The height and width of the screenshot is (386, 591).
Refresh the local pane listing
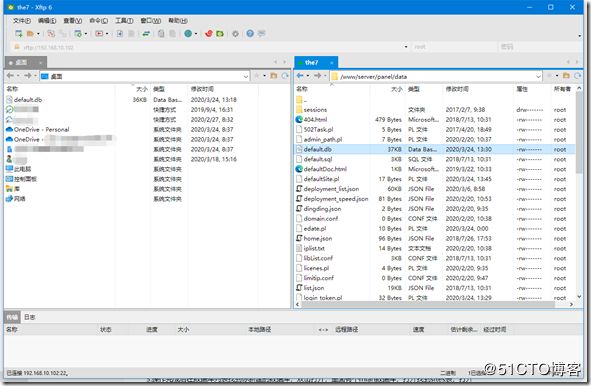[x=285, y=76]
